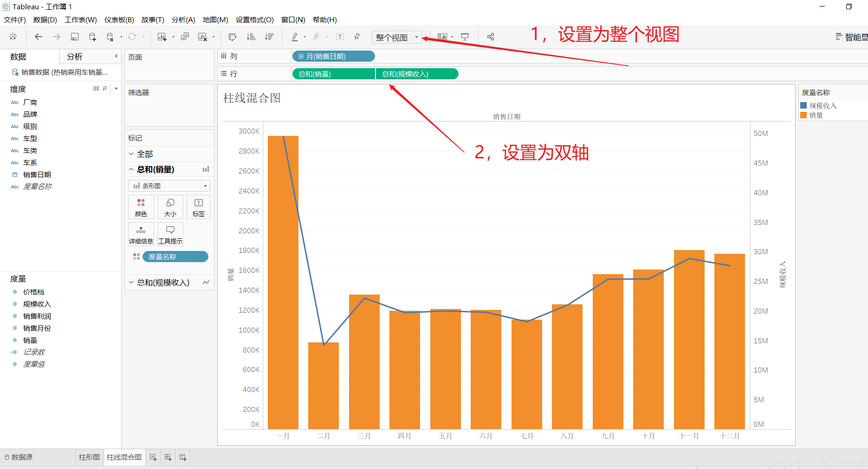The height and width of the screenshot is (469, 868).
Task: Select the 销售日期 dimension field
Action: (x=37, y=175)
